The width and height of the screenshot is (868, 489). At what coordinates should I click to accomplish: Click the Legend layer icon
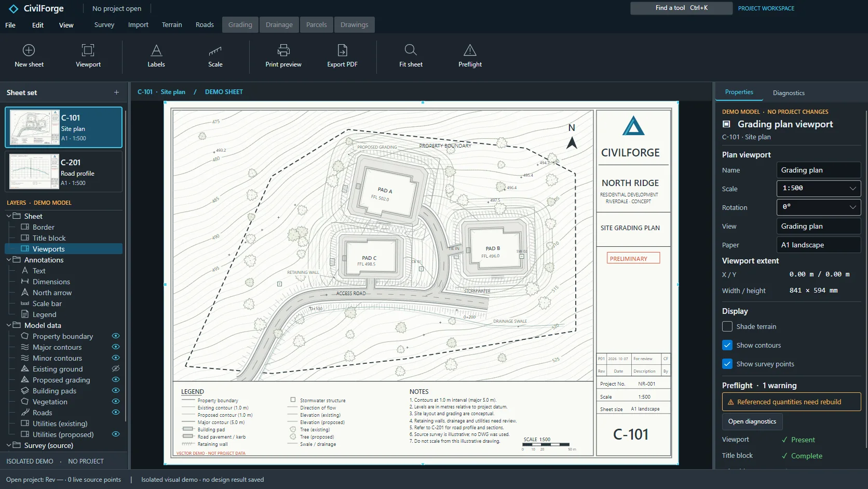click(x=25, y=314)
